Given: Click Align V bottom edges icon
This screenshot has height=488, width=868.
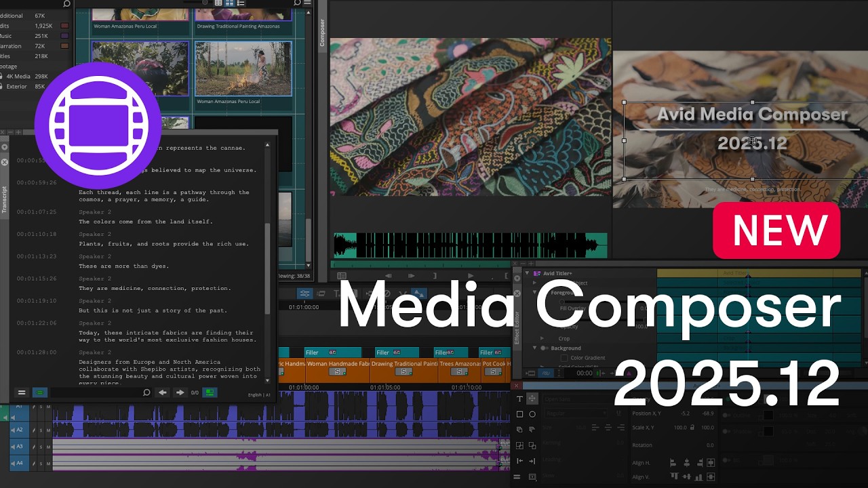Looking at the screenshot, I should click(x=698, y=477).
